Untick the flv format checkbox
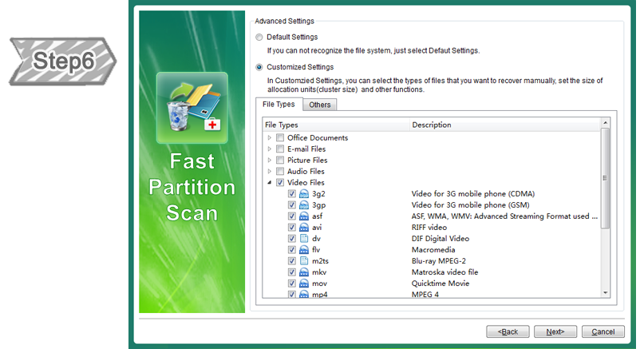 (x=292, y=250)
